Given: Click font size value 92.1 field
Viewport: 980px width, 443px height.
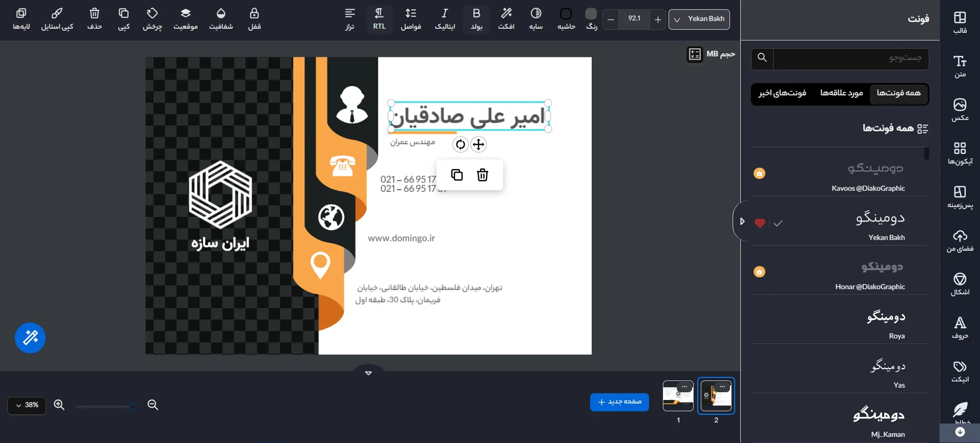Looking at the screenshot, I should point(634,19).
